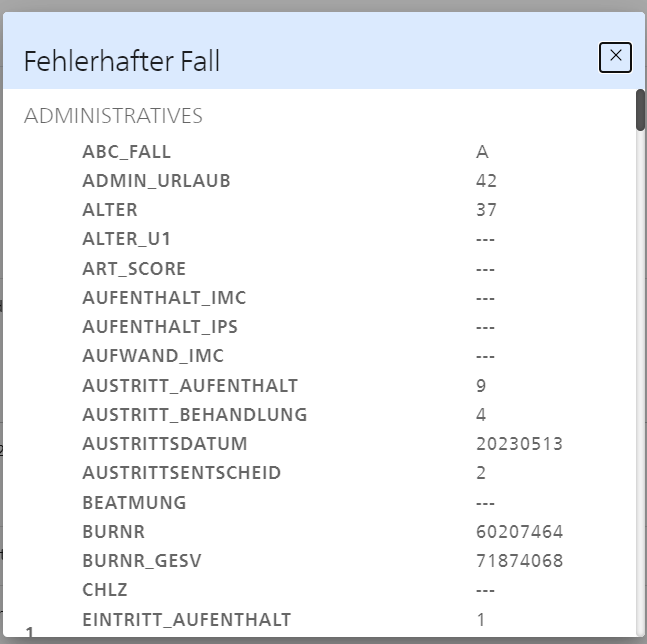Select the ADMINISTRATIVES section heading
The height and width of the screenshot is (644, 647).
pyautogui.click(x=113, y=116)
